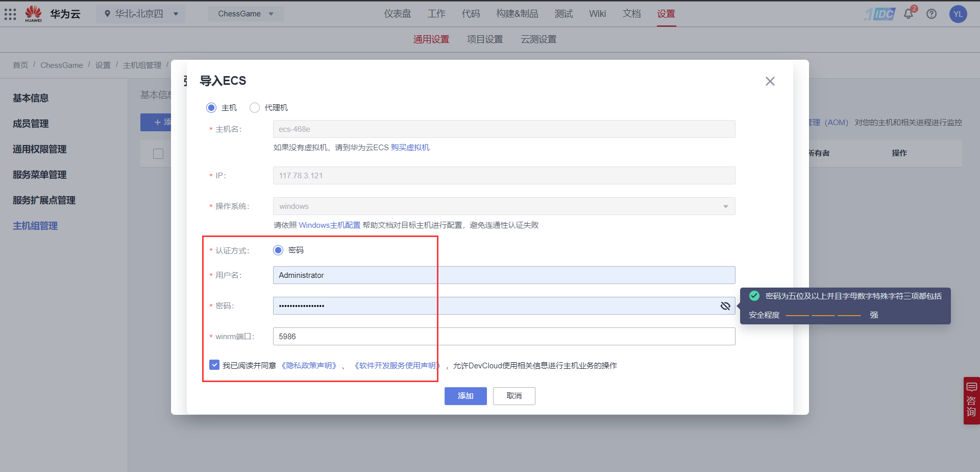Switch to the 项目设置 tab
Screen dimensions: 980x472
pyautogui.click(x=485, y=39)
